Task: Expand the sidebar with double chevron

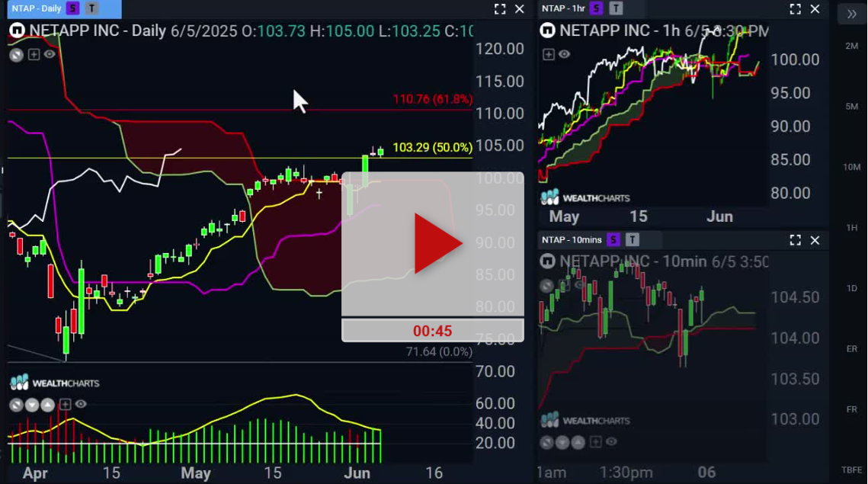Action: point(851,14)
